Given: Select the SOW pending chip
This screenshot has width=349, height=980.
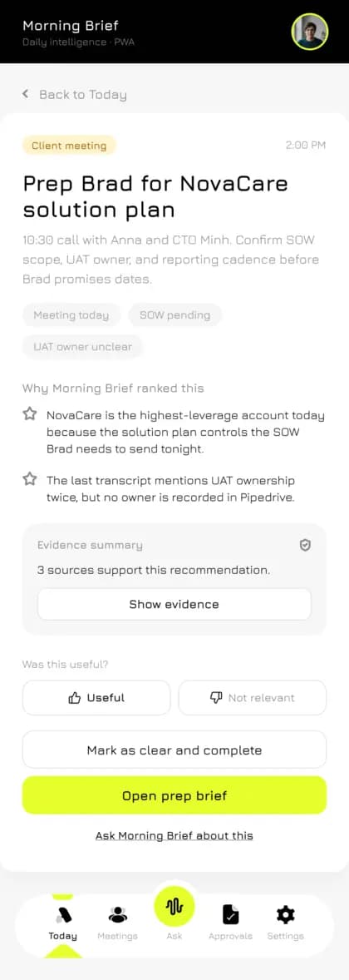Looking at the screenshot, I should (174, 315).
